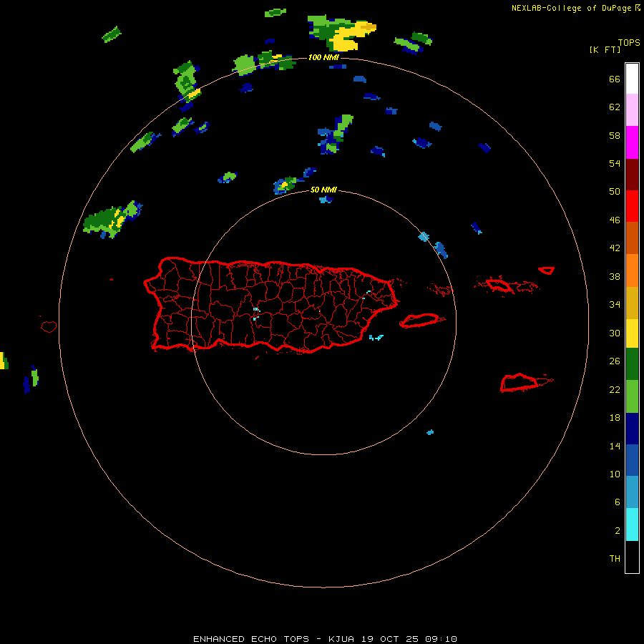Click the "KJUA" radar site identifier
This screenshot has width=644, height=644.
pyautogui.click(x=341, y=639)
